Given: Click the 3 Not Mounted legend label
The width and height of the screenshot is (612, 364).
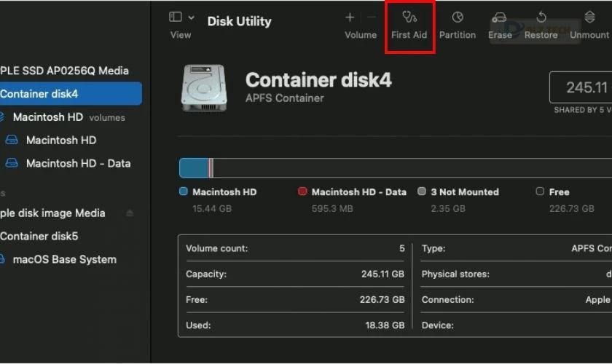Looking at the screenshot, I should pos(465,192).
